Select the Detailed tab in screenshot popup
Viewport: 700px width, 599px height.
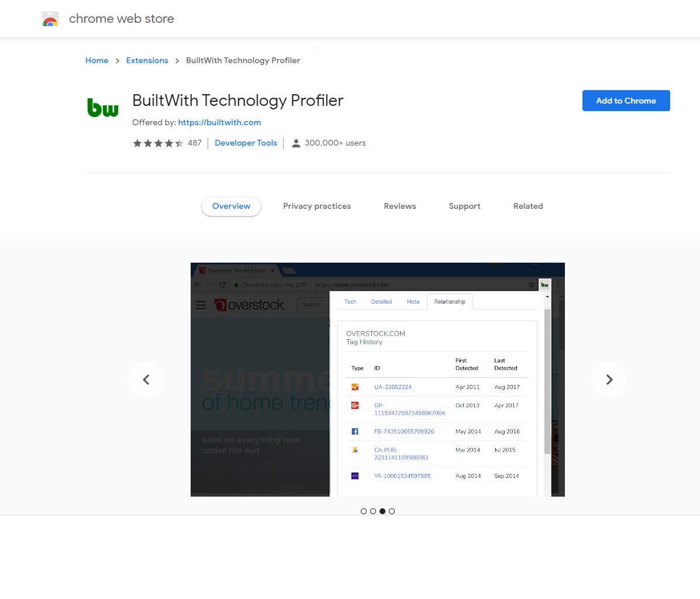(382, 301)
